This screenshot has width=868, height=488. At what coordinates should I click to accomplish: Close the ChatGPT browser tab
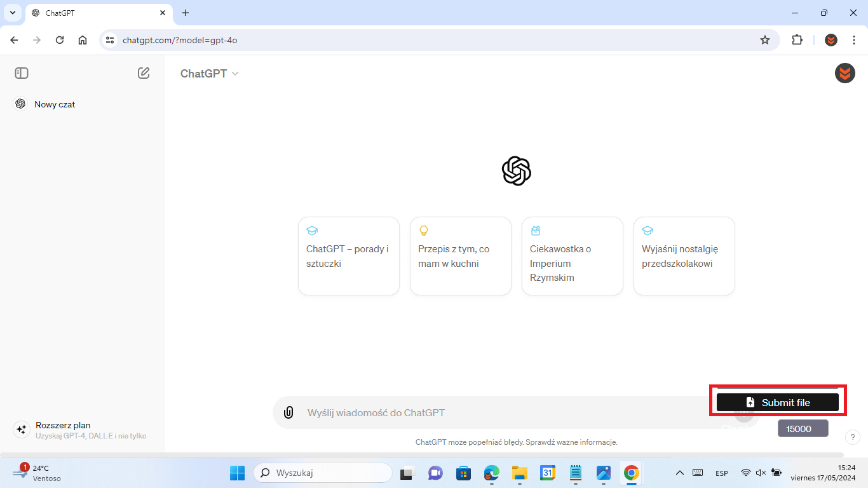pyautogui.click(x=163, y=13)
